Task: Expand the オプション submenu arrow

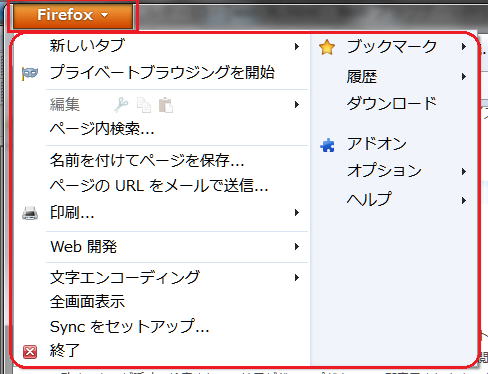Action: point(464,172)
